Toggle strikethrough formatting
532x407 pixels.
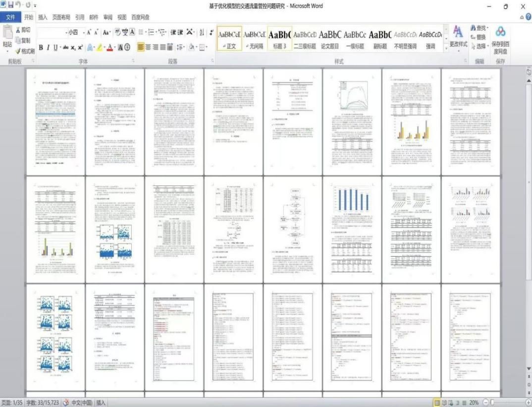pos(65,47)
